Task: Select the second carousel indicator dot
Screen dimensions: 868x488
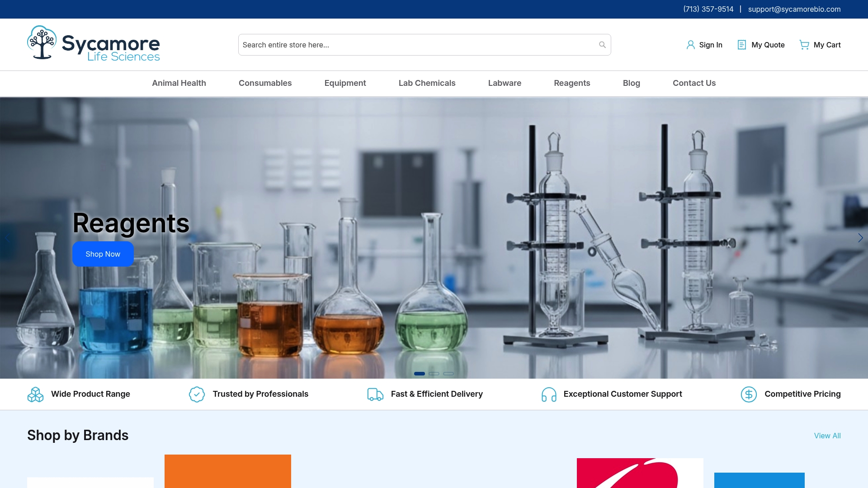Action: [434, 374]
